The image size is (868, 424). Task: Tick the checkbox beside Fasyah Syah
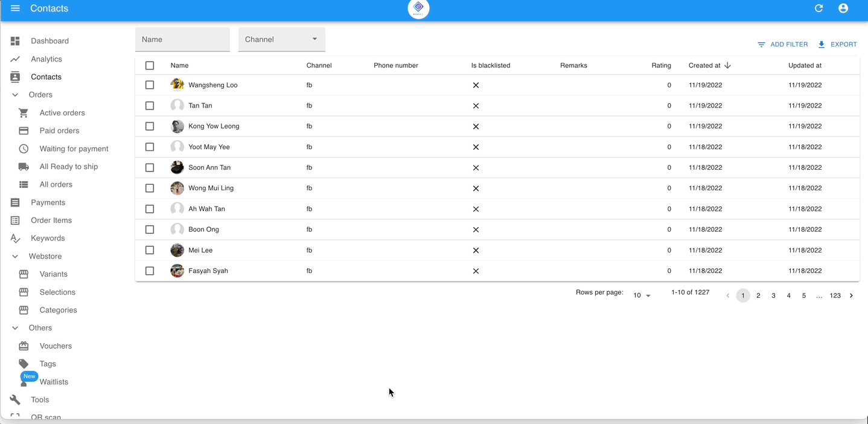[x=150, y=271]
